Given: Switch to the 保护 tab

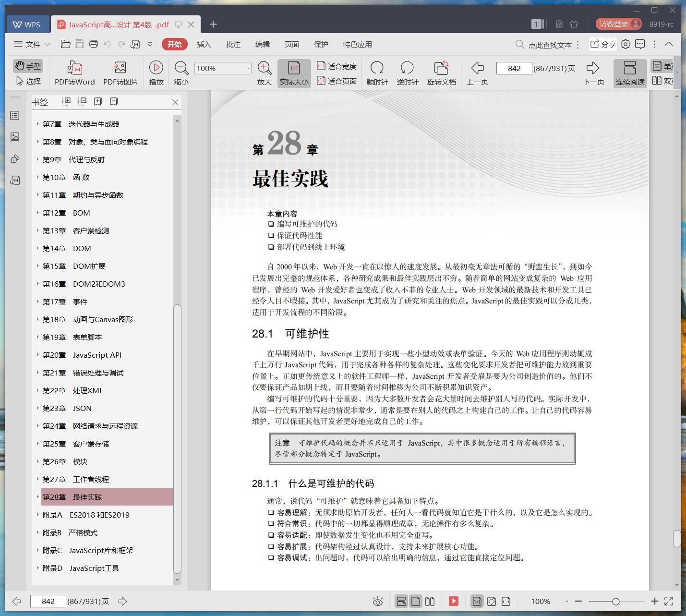Looking at the screenshot, I should point(321,44).
